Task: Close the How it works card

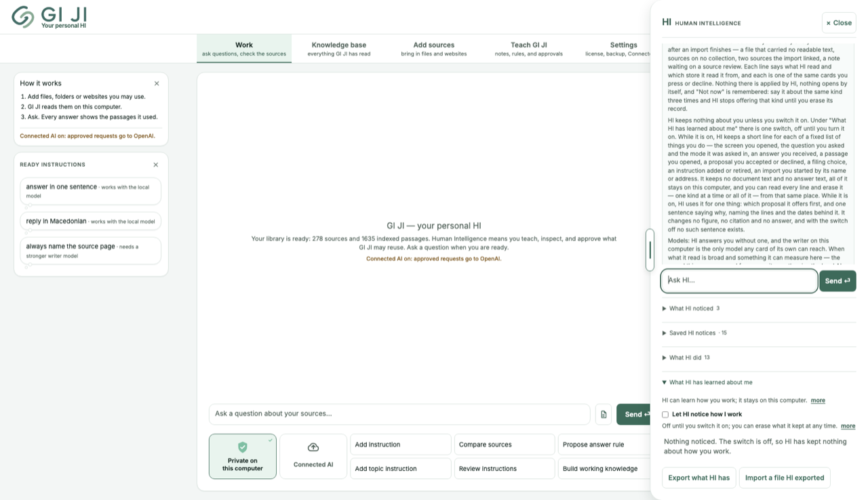Action: (157, 83)
